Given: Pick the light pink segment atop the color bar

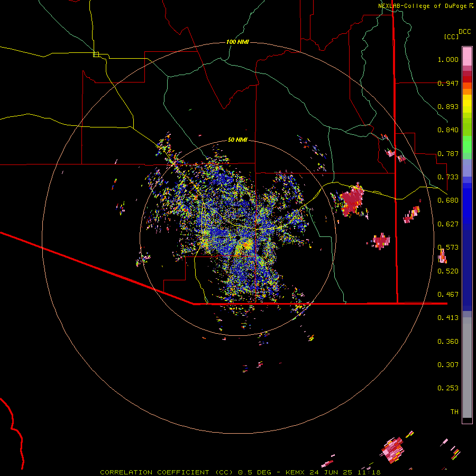Looking at the screenshot, I should tap(467, 56).
